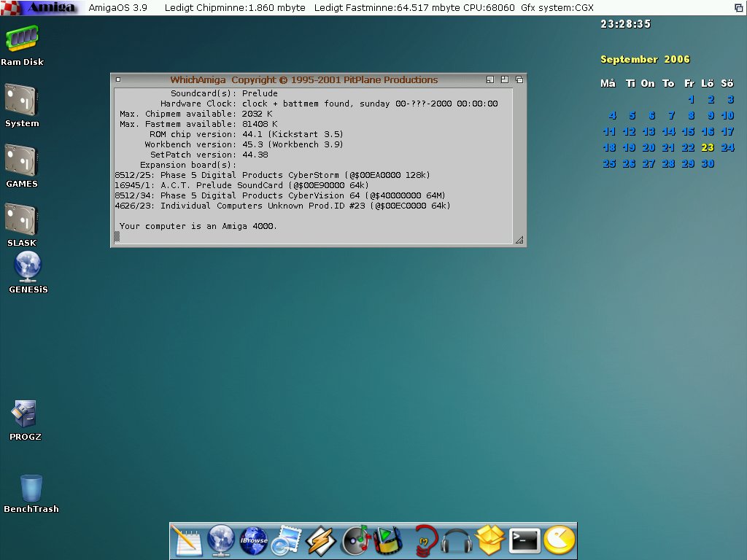Click the CyberStorm expansion board line
The width and height of the screenshot is (747, 560).
(x=273, y=175)
